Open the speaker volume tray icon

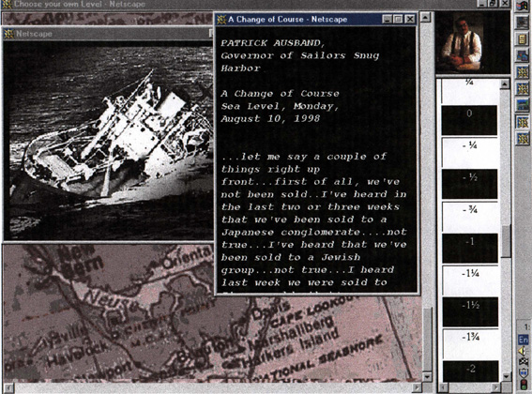(x=524, y=351)
